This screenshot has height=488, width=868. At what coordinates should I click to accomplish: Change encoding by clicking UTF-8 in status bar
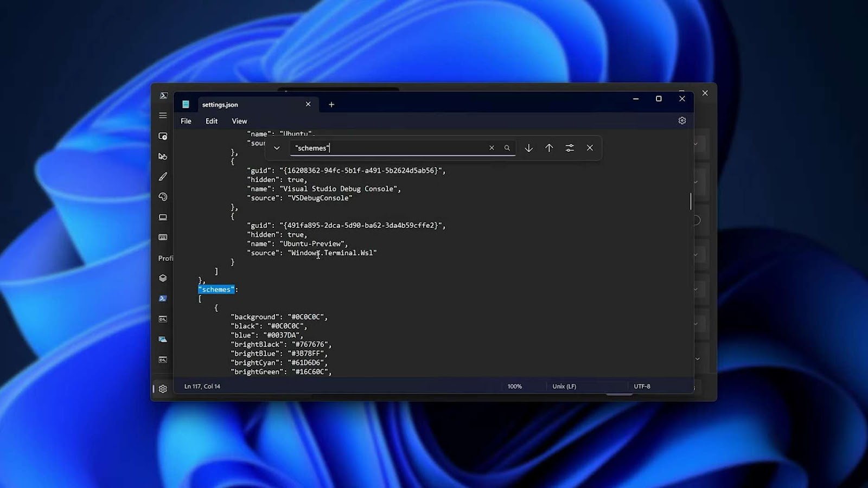[x=642, y=386]
